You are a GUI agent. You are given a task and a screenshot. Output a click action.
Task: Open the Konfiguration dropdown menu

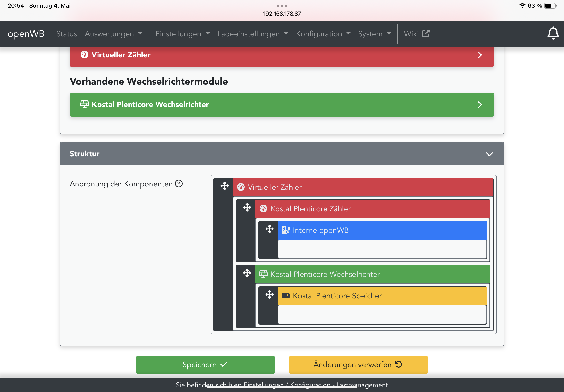coord(323,34)
